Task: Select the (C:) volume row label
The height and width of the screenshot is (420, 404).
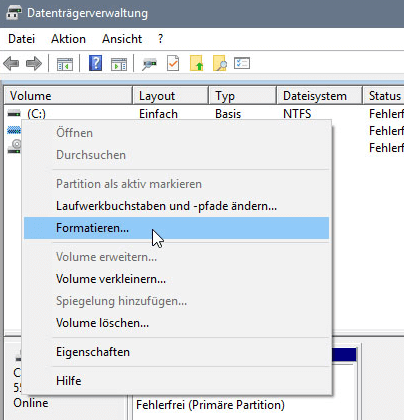Action: pyautogui.click(x=36, y=114)
